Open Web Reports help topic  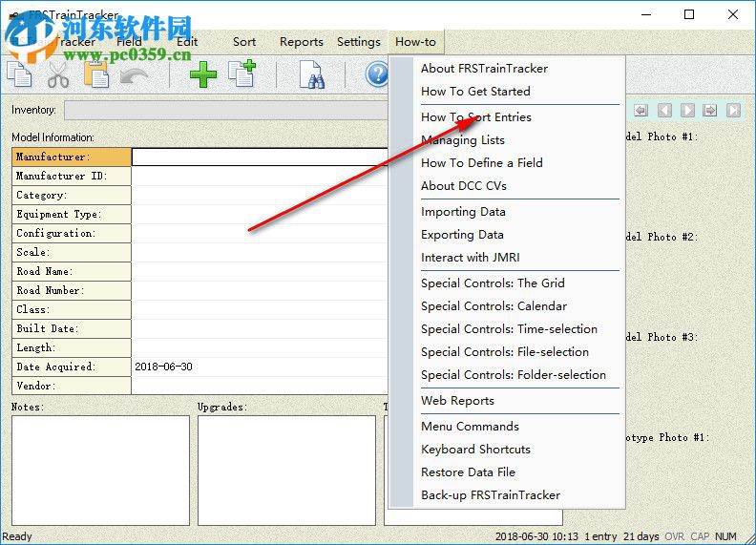click(x=457, y=401)
